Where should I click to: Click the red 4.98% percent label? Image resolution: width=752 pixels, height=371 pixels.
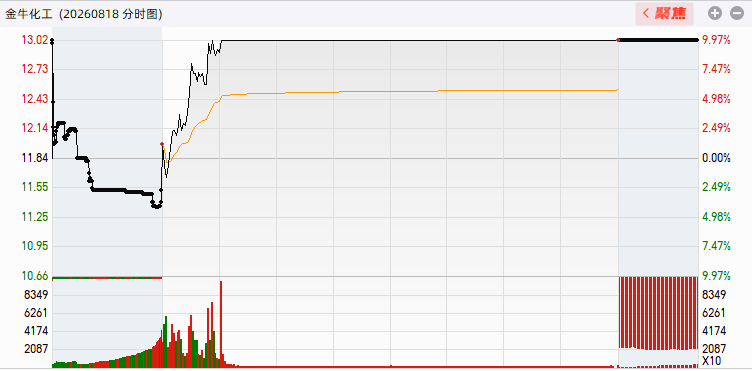click(x=716, y=99)
